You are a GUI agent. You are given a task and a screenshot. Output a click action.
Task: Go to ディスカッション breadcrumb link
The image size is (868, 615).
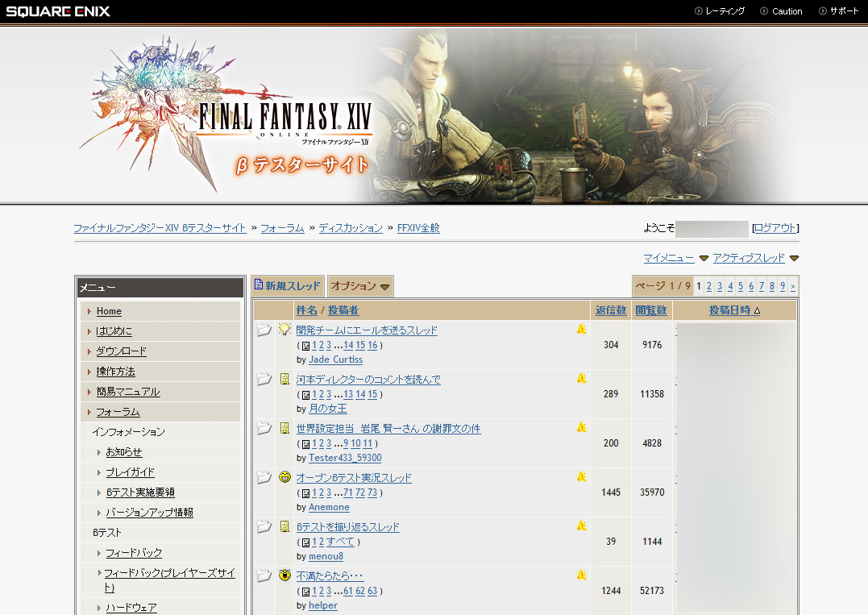(x=351, y=228)
